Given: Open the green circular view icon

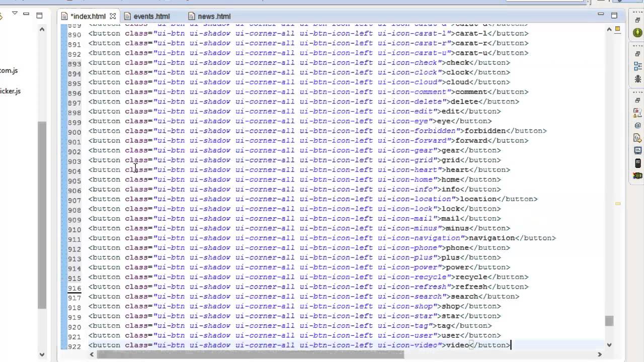Looking at the screenshot, I should (638, 33).
